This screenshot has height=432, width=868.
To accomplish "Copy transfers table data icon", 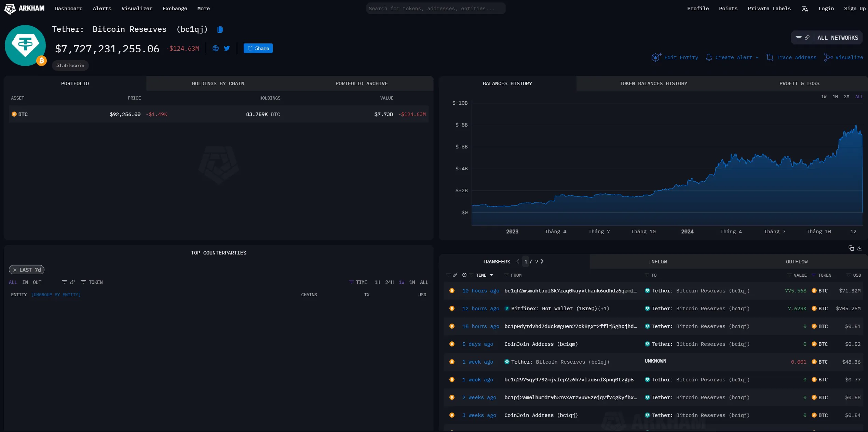I will click(851, 248).
